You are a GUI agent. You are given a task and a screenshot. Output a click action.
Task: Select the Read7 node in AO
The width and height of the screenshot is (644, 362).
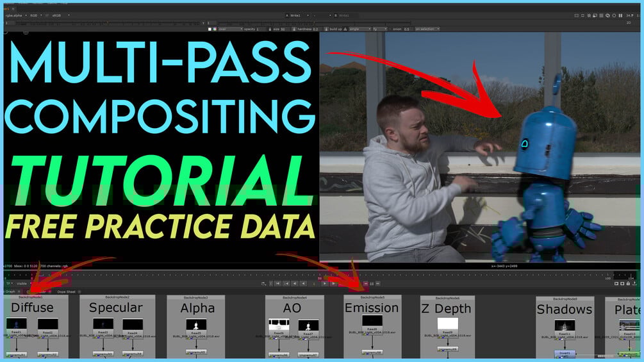click(x=308, y=329)
